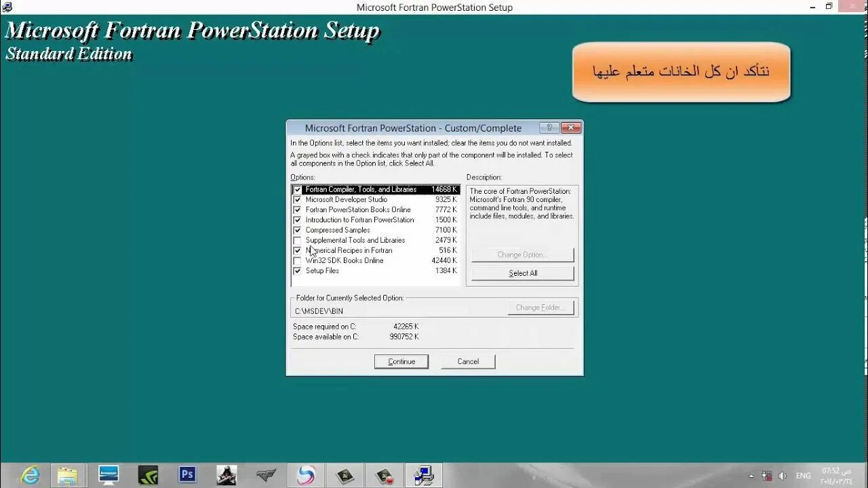Switch to the Fortran Setup taskbar icon
The width and height of the screenshot is (868, 488).
pyautogui.click(x=424, y=475)
